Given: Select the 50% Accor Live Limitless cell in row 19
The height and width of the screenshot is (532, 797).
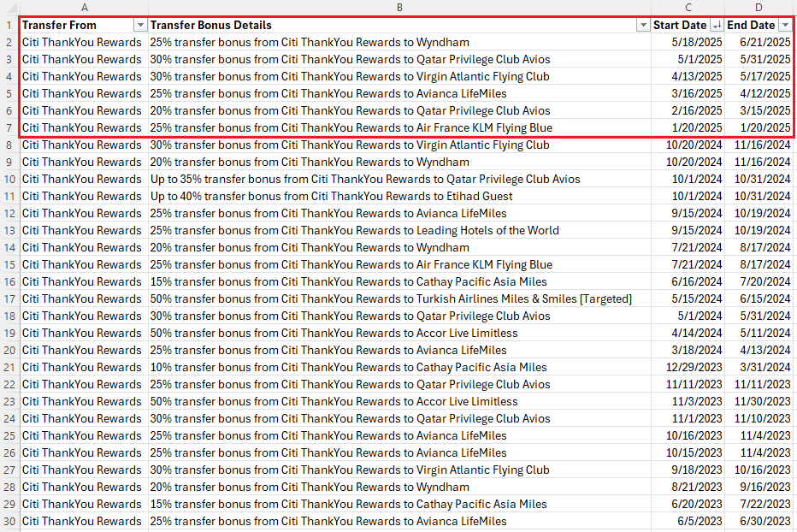Looking at the screenshot, I should [x=399, y=333].
